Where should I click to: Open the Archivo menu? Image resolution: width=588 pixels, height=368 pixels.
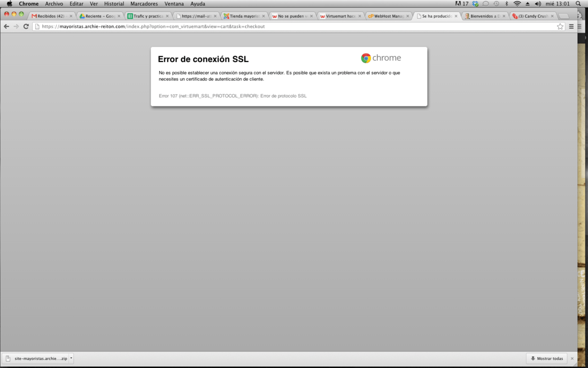click(x=54, y=4)
